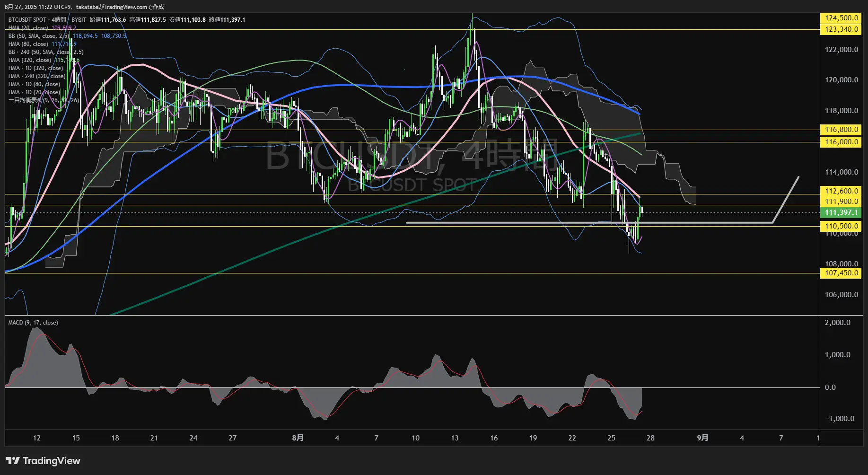Click date 19 on the time axis

pyautogui.click(x=533, y=438)
